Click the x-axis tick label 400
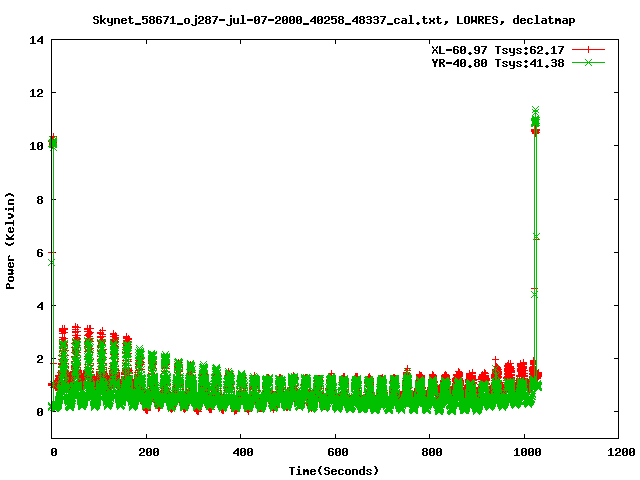Screen dimensions: 640x480 pyautogui.click(x=243, y=452)
